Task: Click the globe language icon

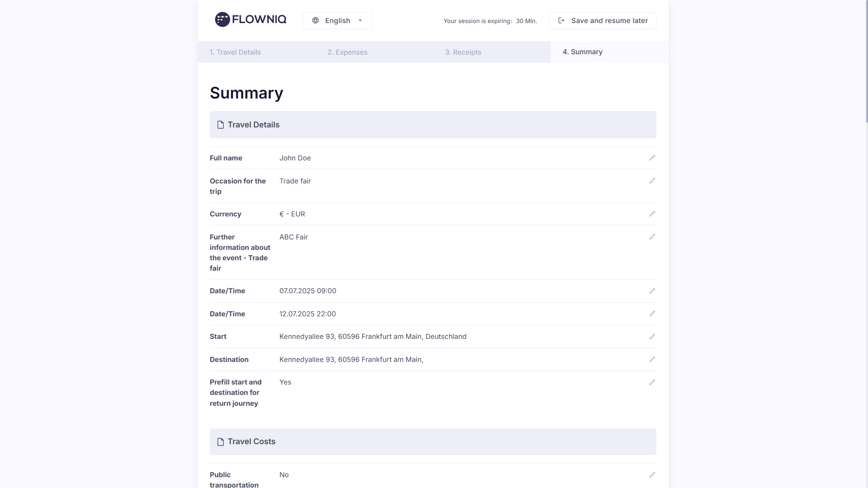Action: [316, 21]
